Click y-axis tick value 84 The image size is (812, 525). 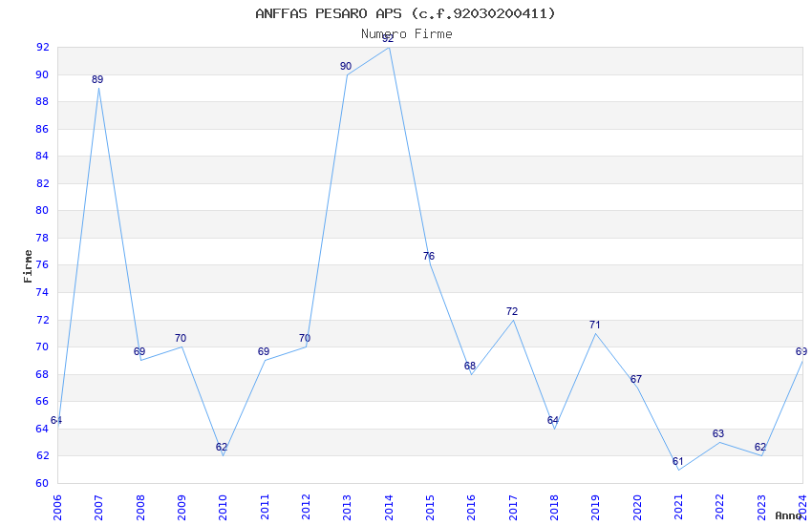(x=42, y=156)
